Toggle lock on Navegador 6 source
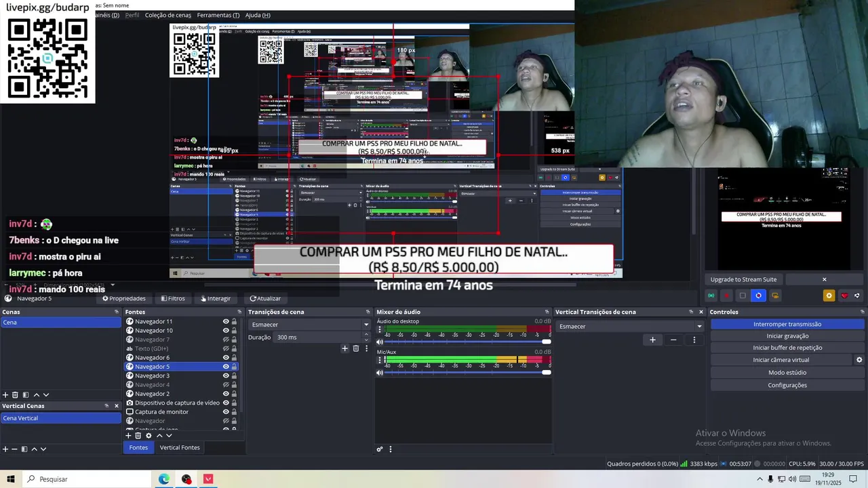 click(235, 357)
